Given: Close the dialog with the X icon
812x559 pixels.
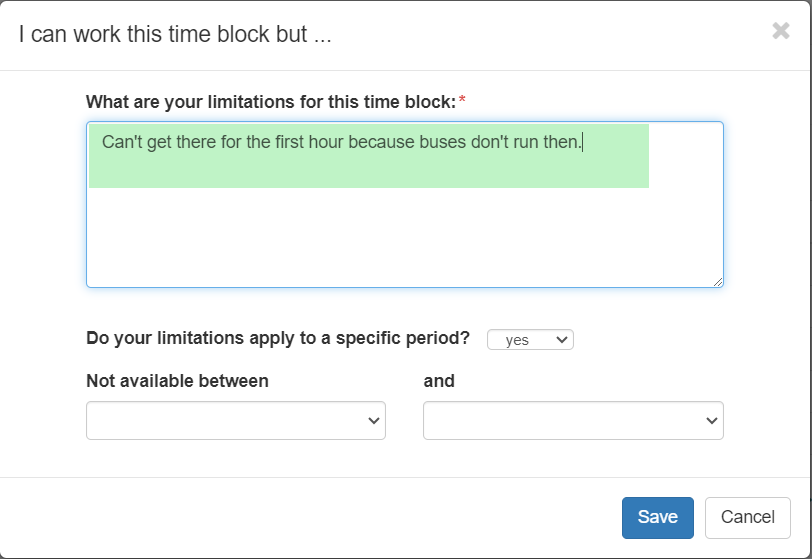Looking at the screenshot, I should click(x=781, y=31).
